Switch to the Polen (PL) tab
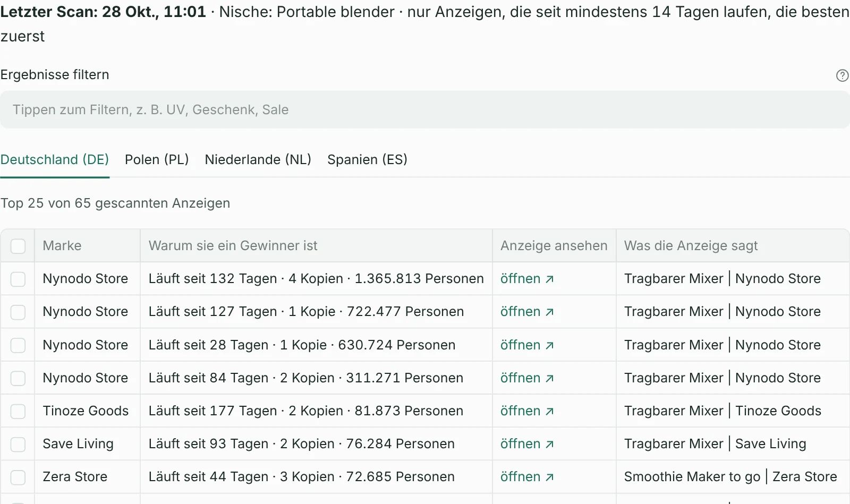 157,159
